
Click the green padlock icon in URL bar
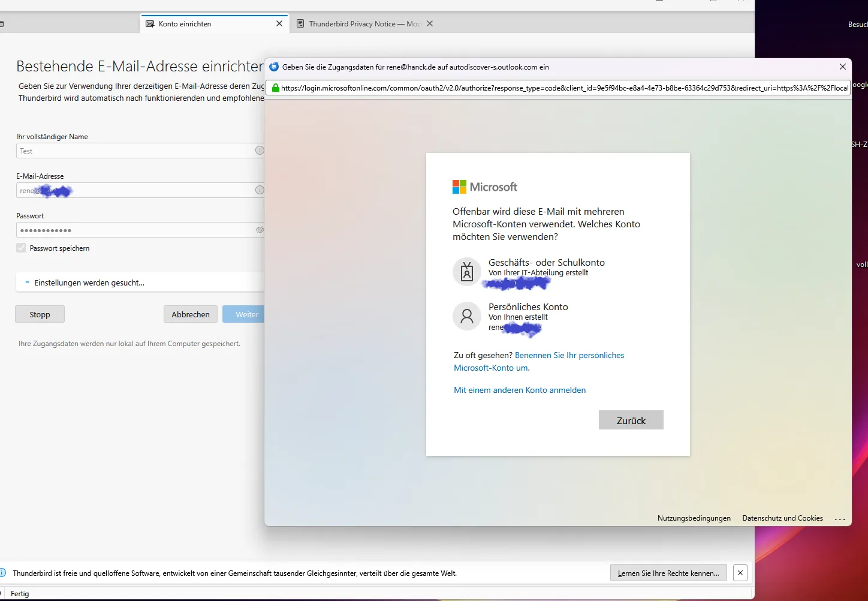(x=275, y=88)
